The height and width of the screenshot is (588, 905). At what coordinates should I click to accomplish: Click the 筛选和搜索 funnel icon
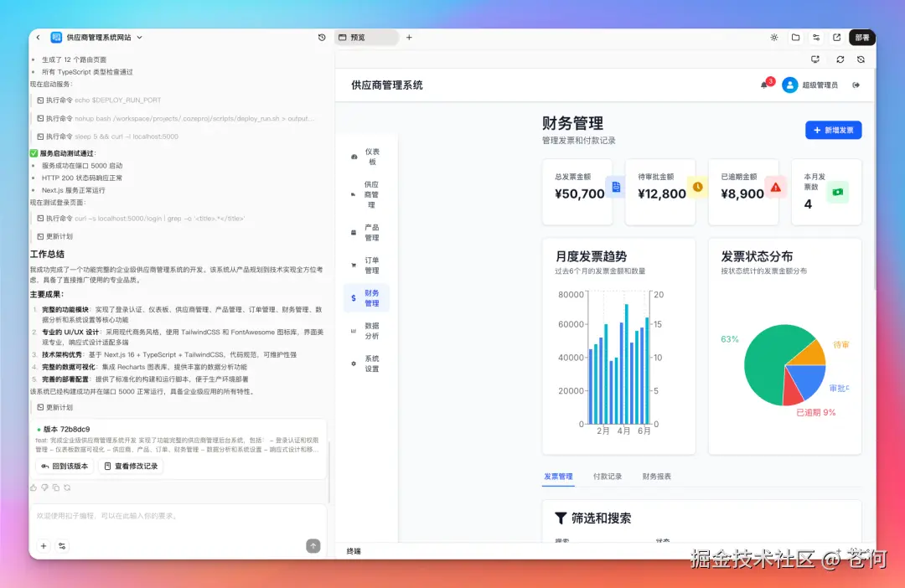[x=560, y=518]
